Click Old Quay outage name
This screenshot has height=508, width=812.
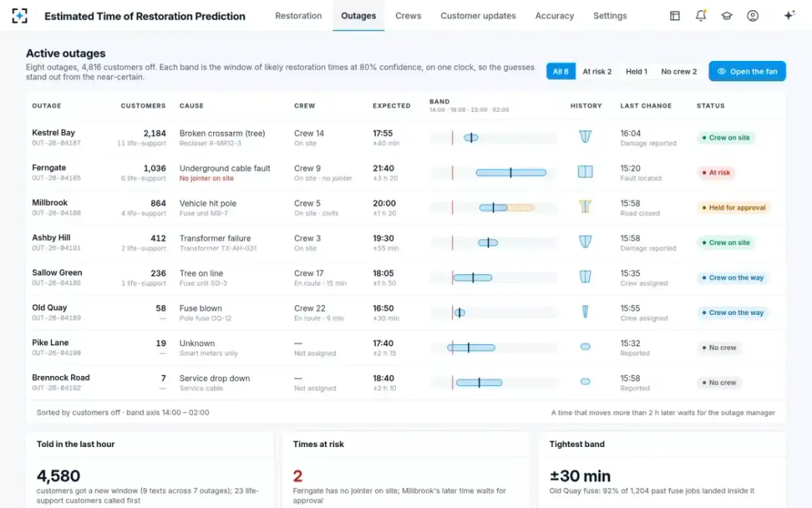49,308
